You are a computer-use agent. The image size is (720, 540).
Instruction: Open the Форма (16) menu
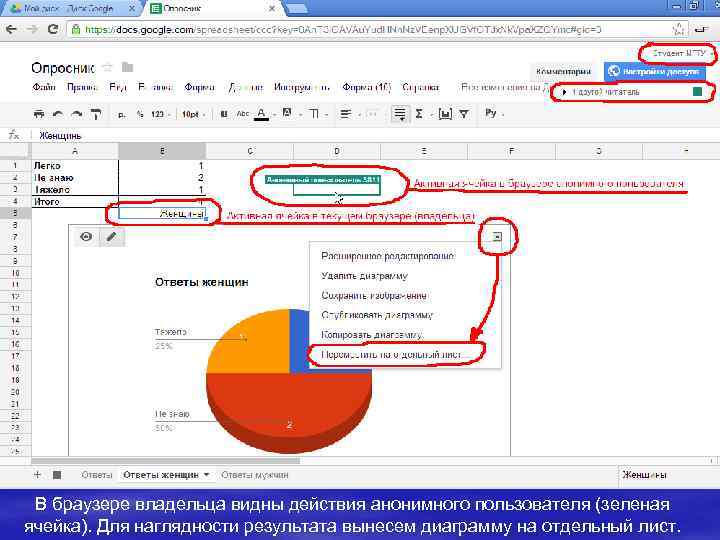pyautogui.click(x=366, y=87)
